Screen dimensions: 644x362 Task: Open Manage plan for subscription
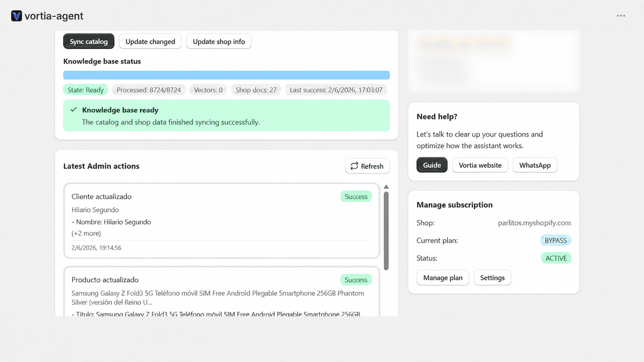tap(443, 278)
